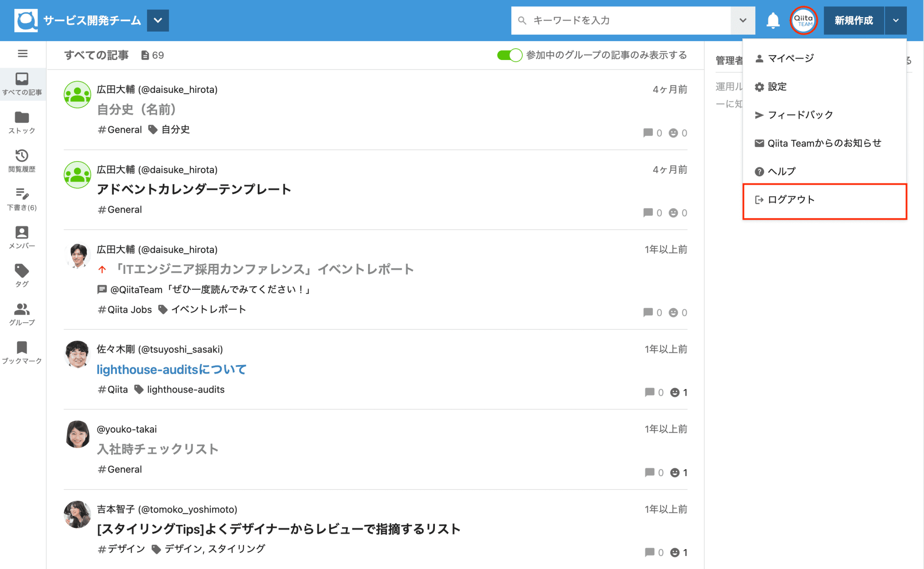Expand the サービス開発チーム team switcher dropdown
Screen dimensions: 924x569
coord(158,20)
